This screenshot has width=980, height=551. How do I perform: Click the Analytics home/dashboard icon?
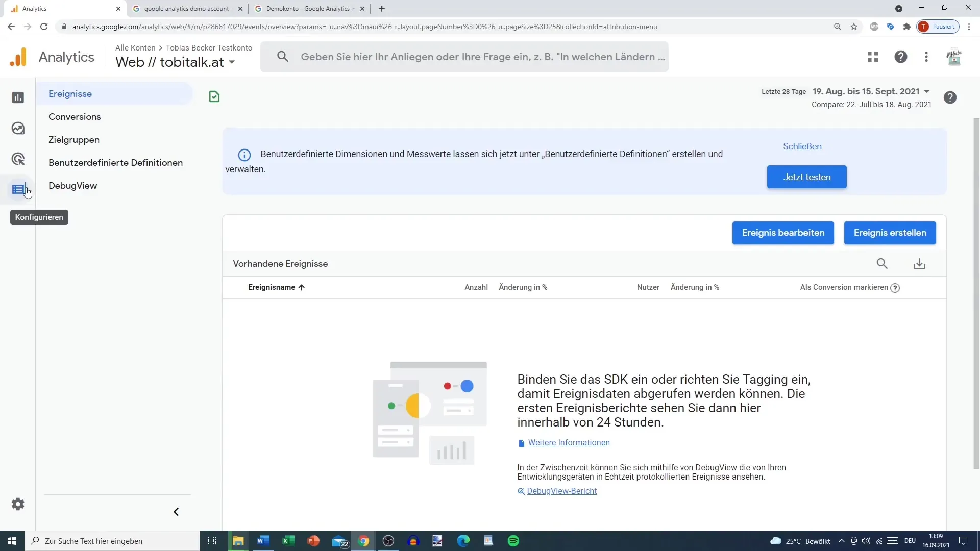coord(18,97)
